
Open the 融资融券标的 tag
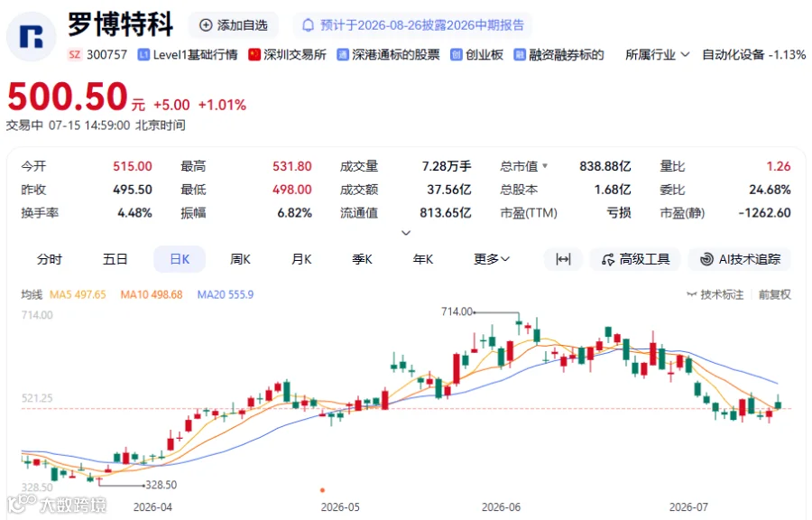tap(558, 54)
